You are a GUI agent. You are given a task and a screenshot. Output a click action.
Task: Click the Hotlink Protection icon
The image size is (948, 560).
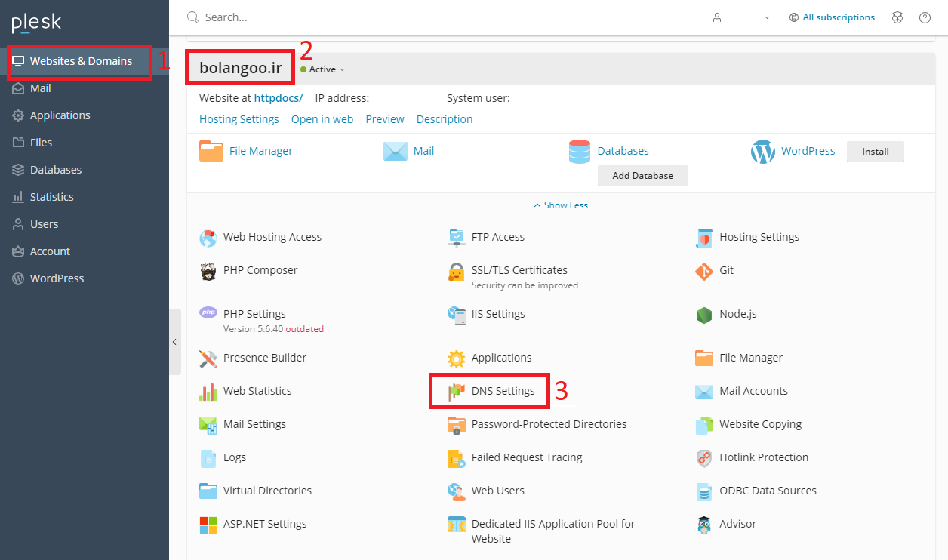pos(703,458)
